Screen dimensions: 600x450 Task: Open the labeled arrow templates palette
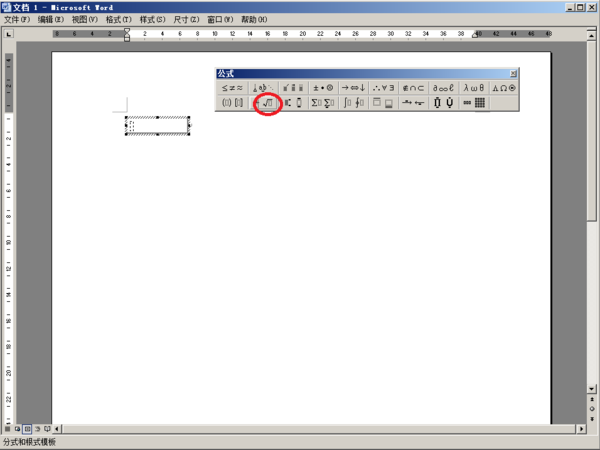tap(413, 103)
